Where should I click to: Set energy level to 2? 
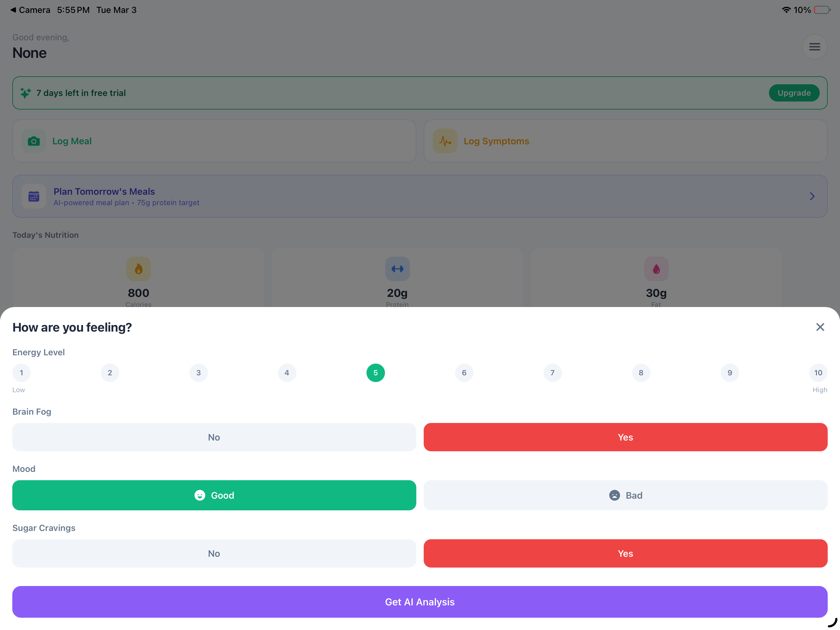pyautogui.click(x=110, y=373)
